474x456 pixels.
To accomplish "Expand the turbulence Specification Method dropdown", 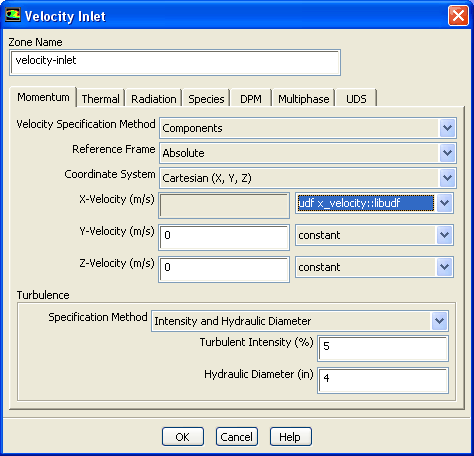I will [439, 321].
